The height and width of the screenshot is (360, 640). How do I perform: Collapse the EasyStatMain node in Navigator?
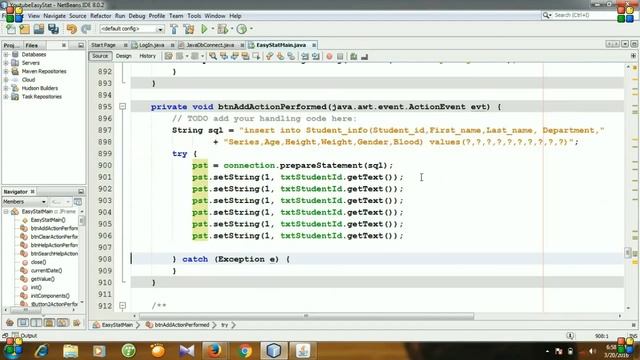[6, 211]
